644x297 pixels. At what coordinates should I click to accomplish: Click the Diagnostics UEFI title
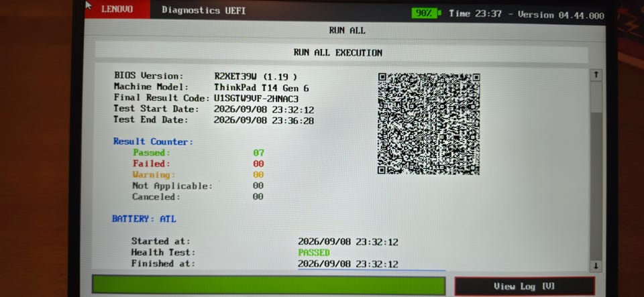click(204, 10)
